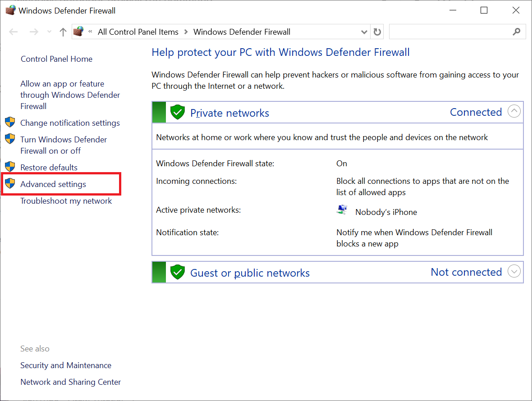This screenshot has height=401, width=532.
Task: Click the shield icon beside Change notification settings
Action: [x=10, y=123]
